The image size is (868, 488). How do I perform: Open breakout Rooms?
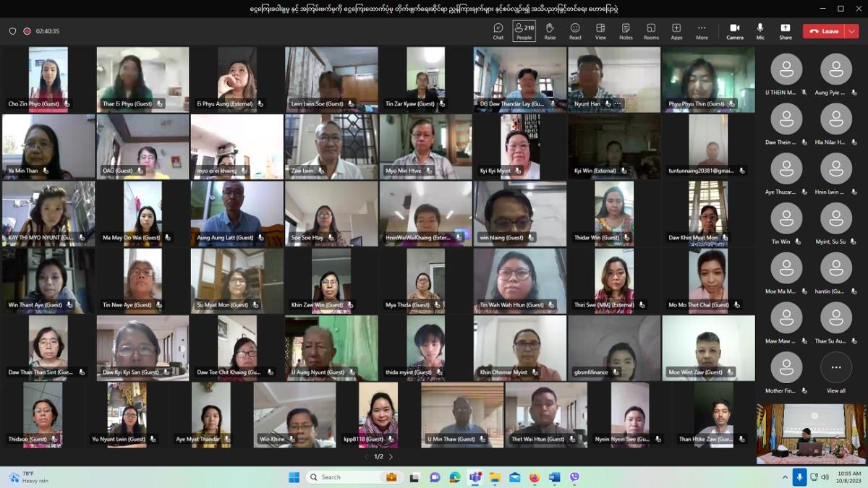click(651, 31)
